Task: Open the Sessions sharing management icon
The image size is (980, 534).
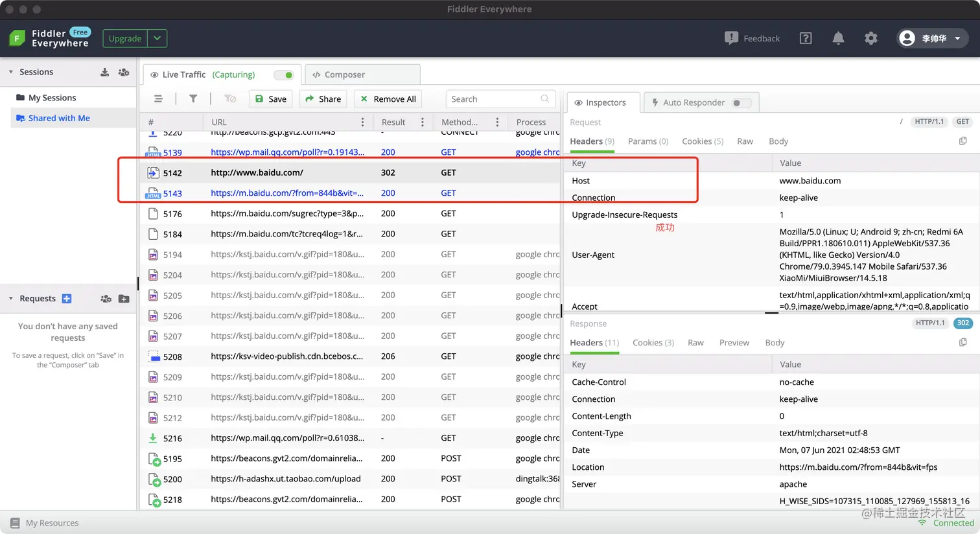Action: (124, 72)
